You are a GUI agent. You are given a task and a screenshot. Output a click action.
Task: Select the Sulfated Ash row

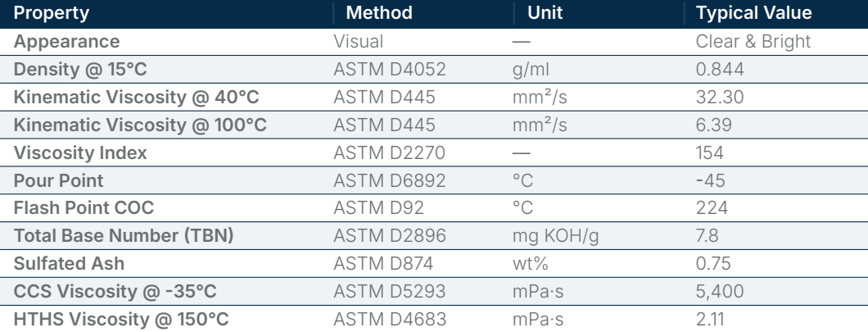coord(434,263)
